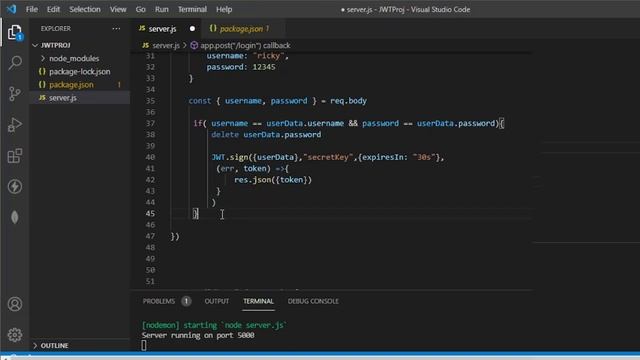The image size is (640, 360).
Task: Click line number 45 in the gutter
Action: (x=150, y=213)
